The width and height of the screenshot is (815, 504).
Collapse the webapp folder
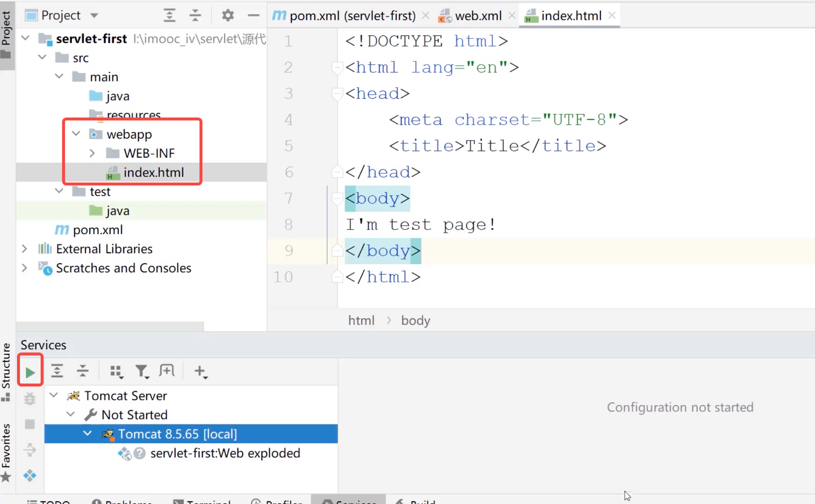tap(76, 134)
